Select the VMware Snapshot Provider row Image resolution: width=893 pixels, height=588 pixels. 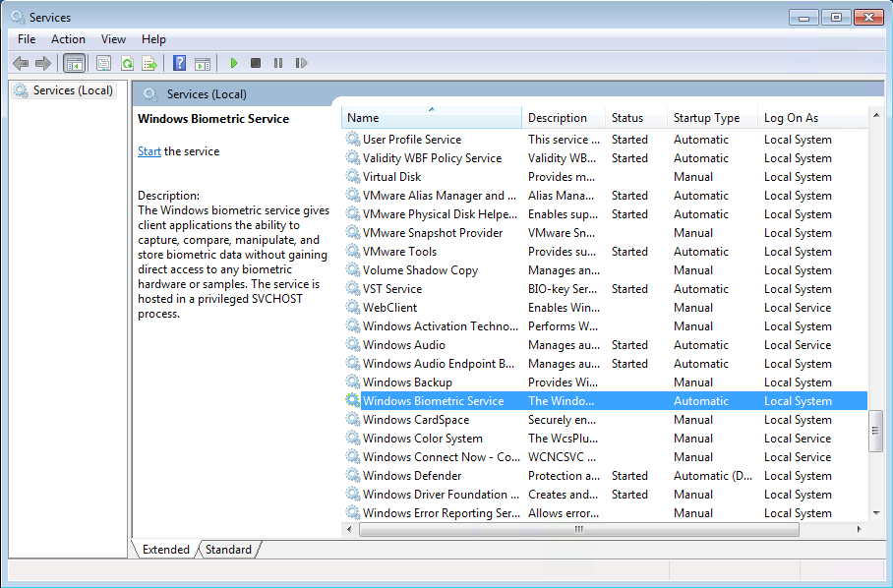coord(605,233)
